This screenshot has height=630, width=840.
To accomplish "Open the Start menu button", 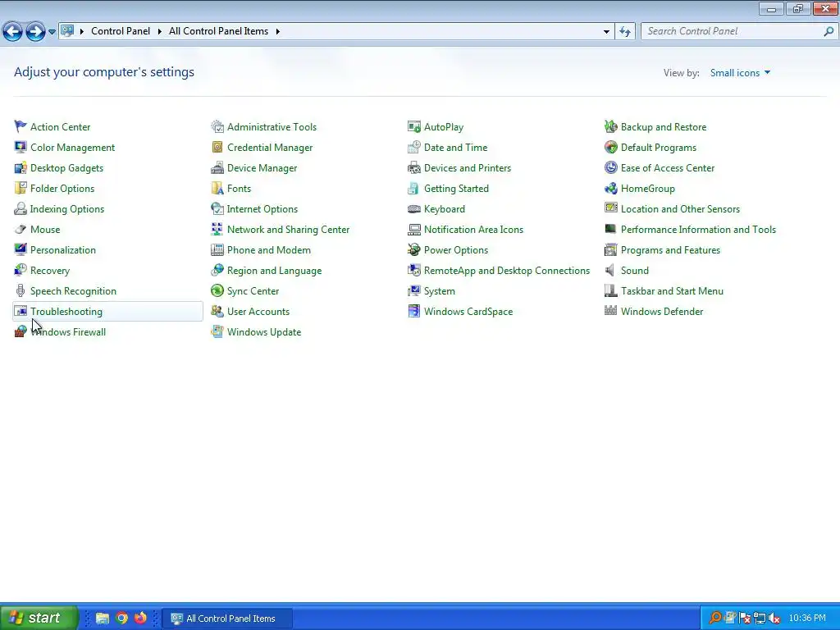I will 39,618.
